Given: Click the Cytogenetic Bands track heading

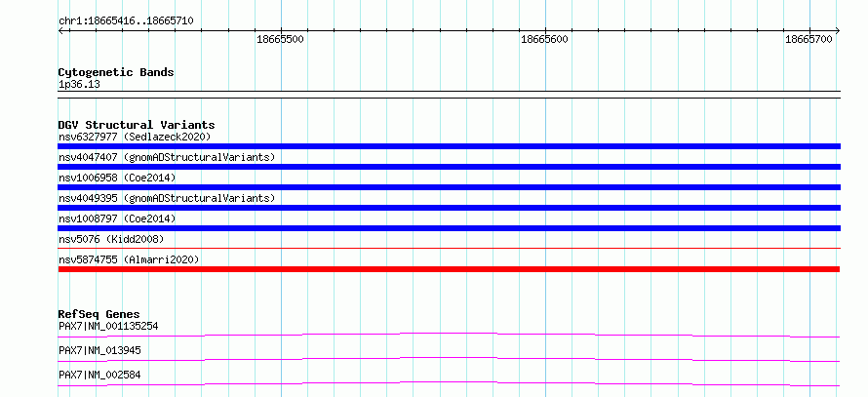Looking at the screenshot, I should [x=116, y=72].
